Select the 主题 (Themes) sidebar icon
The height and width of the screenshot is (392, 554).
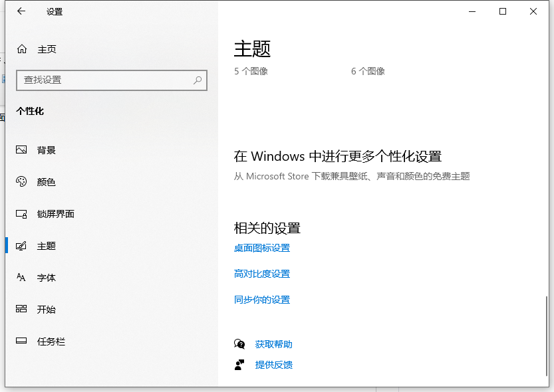point(22,246)
